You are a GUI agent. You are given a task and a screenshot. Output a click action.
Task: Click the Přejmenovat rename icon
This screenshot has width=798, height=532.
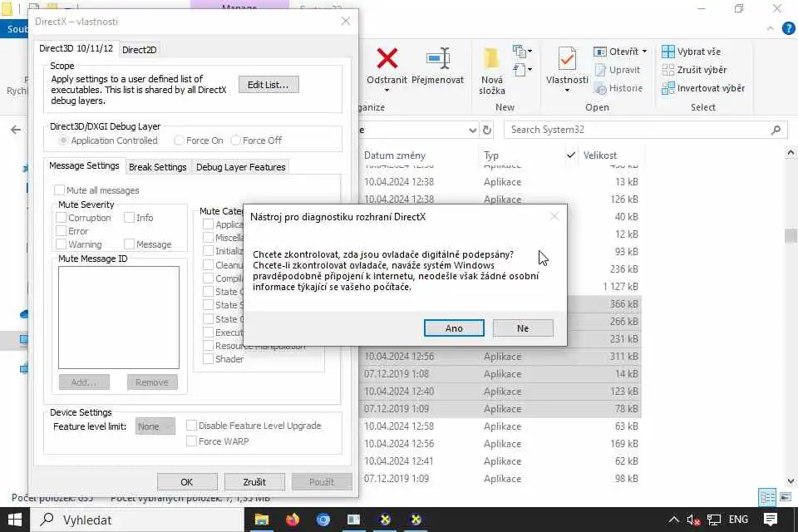438,58
